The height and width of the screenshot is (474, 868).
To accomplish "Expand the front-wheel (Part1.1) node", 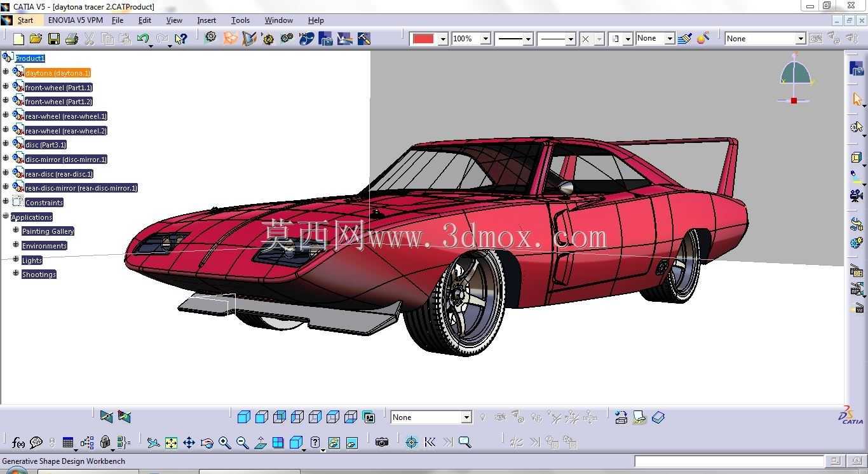I will [x=6, y=86].
